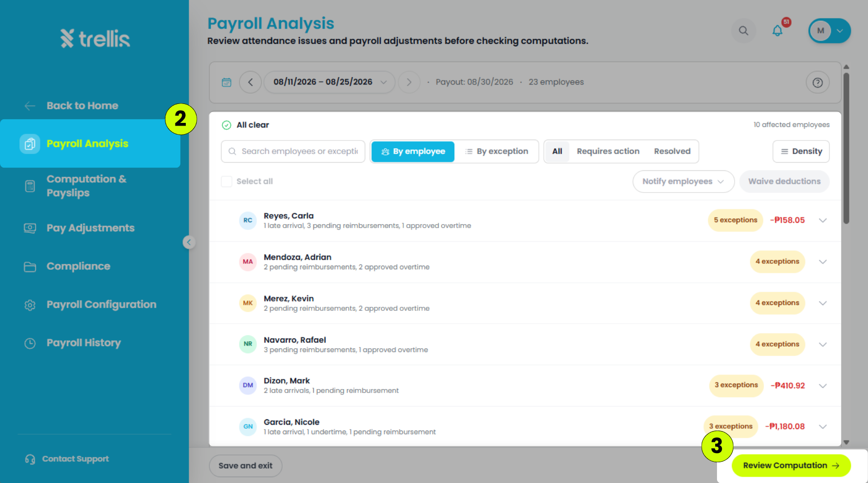
Task: Go to previous pay period arrow
Action: pos(250,82)
